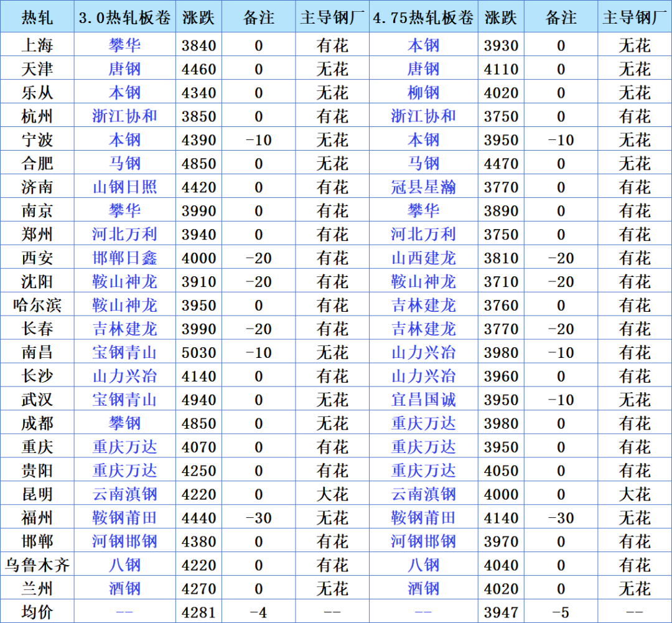This screenshot has width=672, height=623.
Task: Select the price 4440 in 福州 row
Action: [x=198, y=518]
